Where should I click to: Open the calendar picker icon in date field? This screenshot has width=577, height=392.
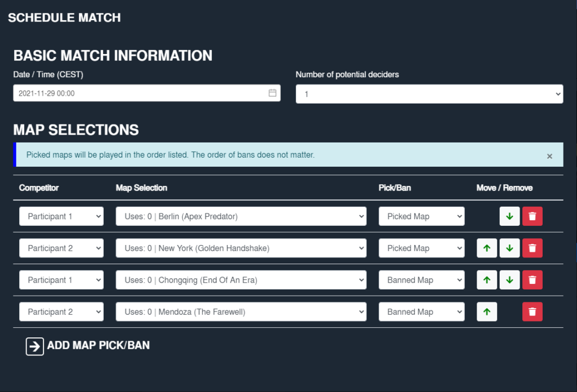point(273,93)
